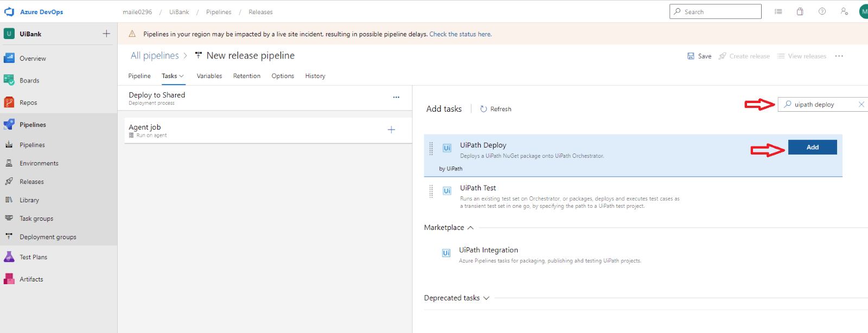Click the UiPath Deploy drag handle

[x=431, y=149]
